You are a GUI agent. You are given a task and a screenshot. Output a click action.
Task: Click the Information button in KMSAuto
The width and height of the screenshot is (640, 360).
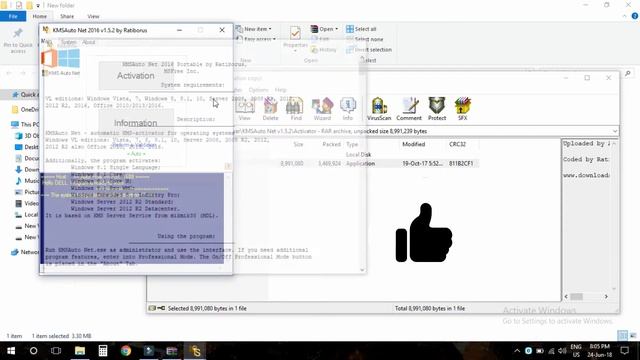[x=136, y=123]
